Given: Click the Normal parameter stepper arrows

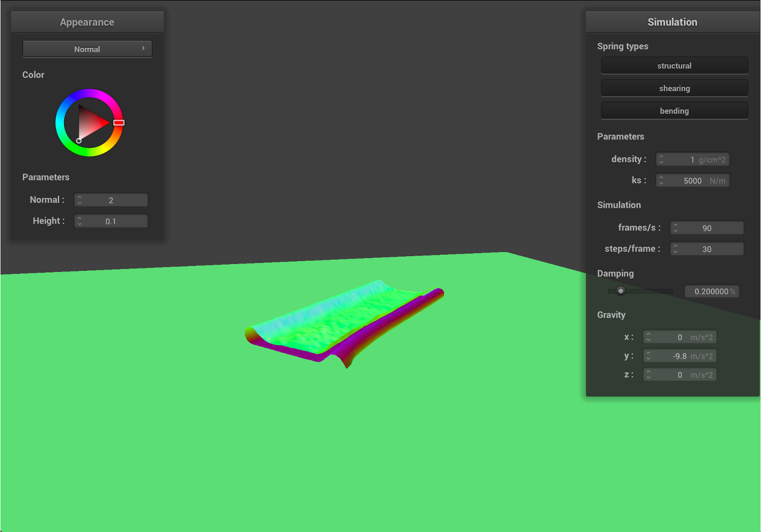Looking at the screenshot, I should click(x=80, y=199).
